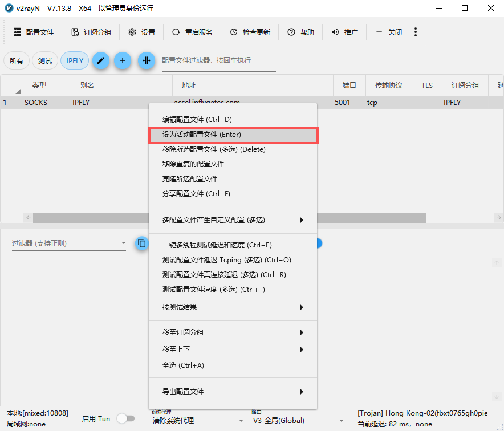
Task: Open 设置 from the toolbar
Action: pos(142,32)
